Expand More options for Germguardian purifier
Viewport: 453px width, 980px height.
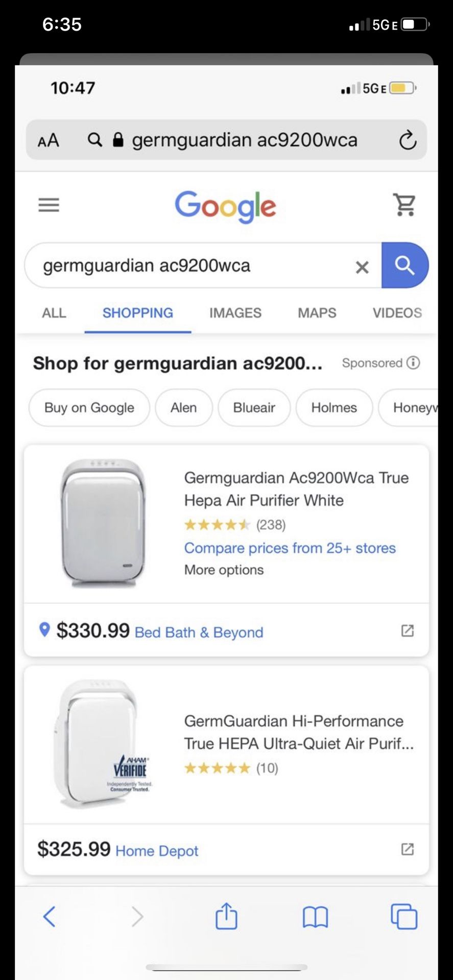[x=224, y=570]
